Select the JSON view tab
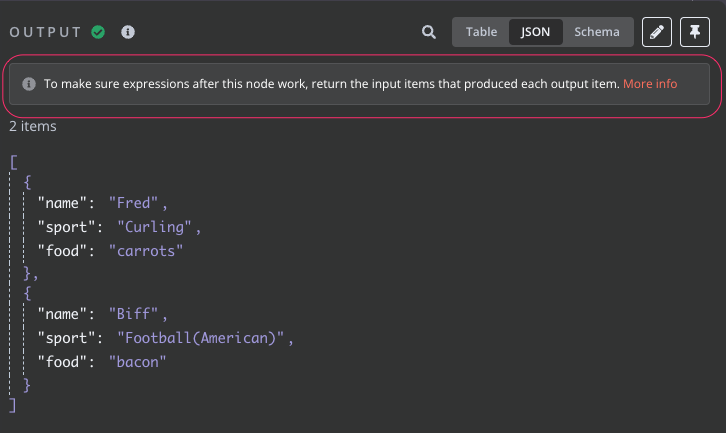The height and width of the screenshot is (433, 726). click(535, 32)
